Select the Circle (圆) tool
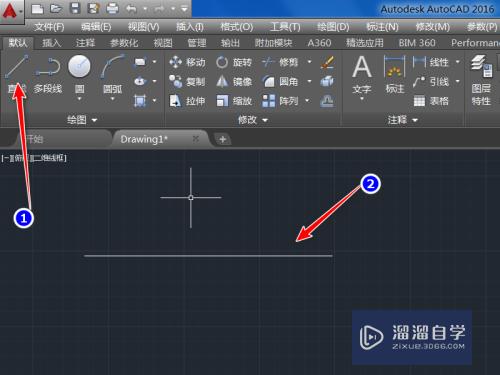Screen dimensions: 500x375 (79, 74)
